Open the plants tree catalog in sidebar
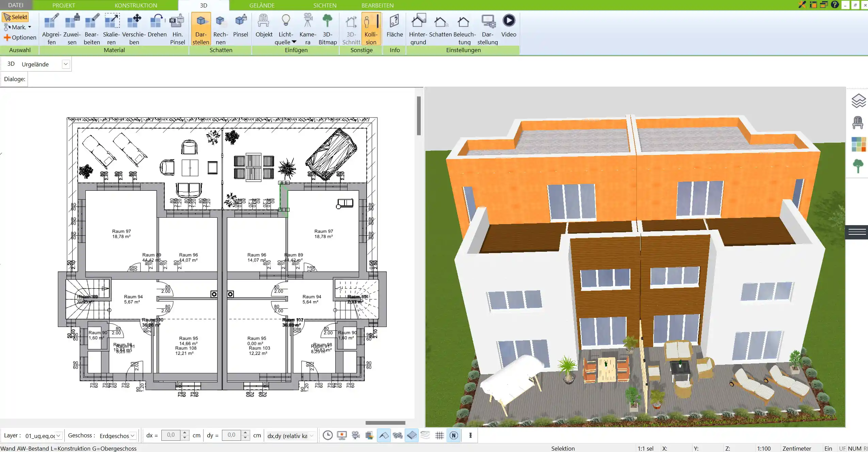Screen dimensions: 868x452 [x=858, y=166]
